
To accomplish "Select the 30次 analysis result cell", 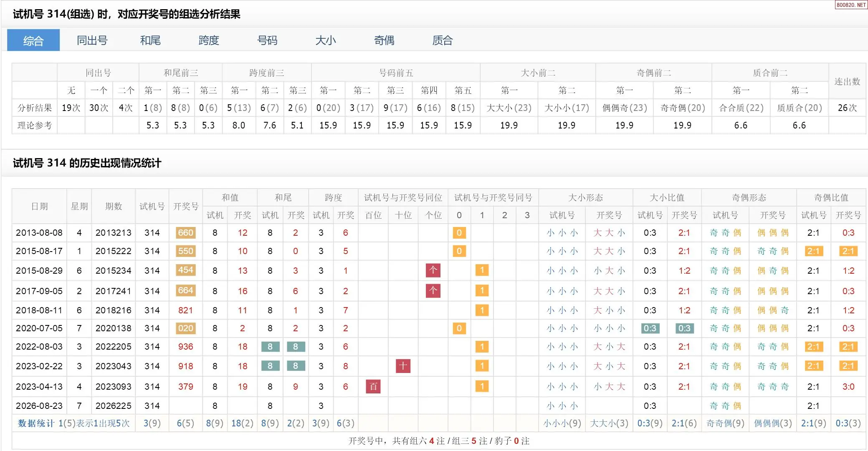I will (99, 108).
